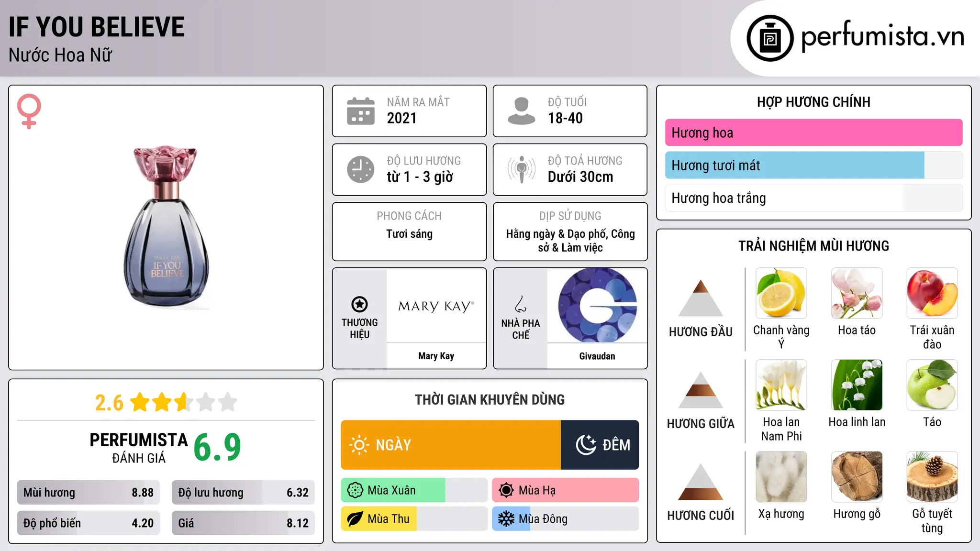The width and height of the screenshot is (980, 551).
Task: Click the Givaudan perfumer name caption
Action: 597,356
